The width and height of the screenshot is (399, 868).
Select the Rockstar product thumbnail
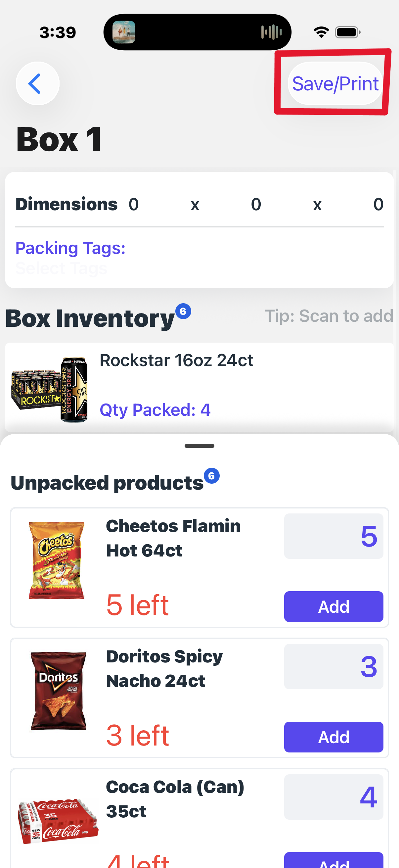50,389
